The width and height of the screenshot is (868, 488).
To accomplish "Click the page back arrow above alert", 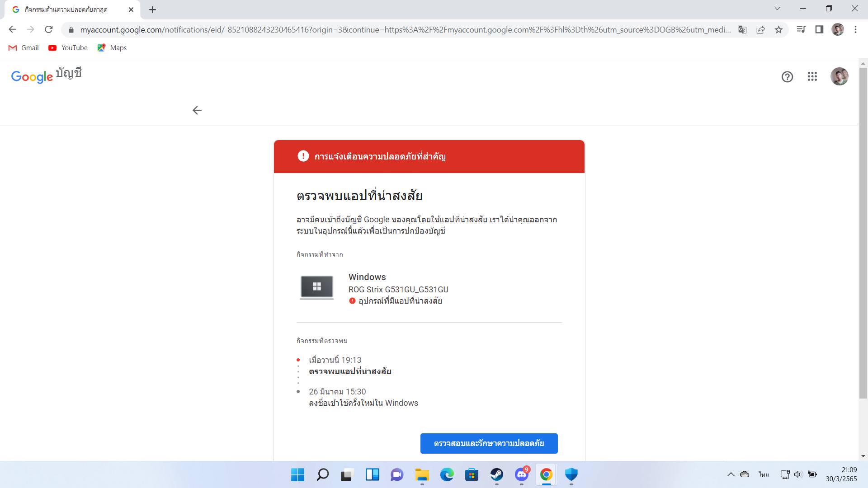I will point(197,110).
